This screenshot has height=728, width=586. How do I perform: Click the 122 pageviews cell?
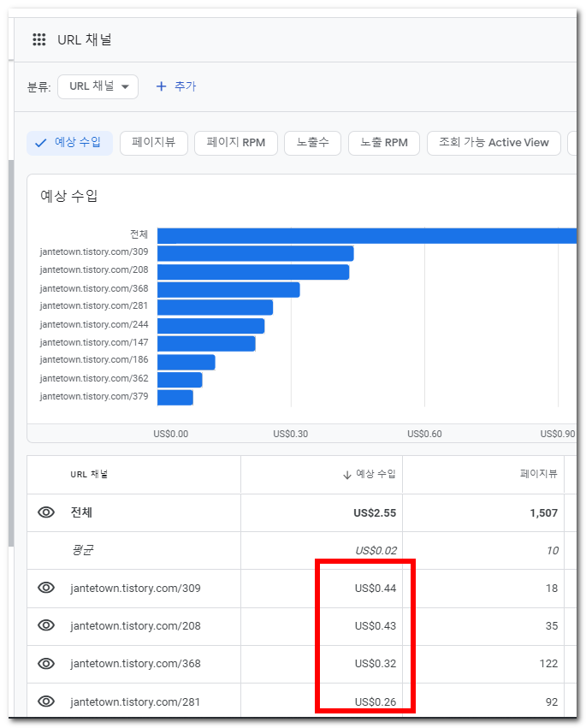pyautogui.click(x=548, y=664)
